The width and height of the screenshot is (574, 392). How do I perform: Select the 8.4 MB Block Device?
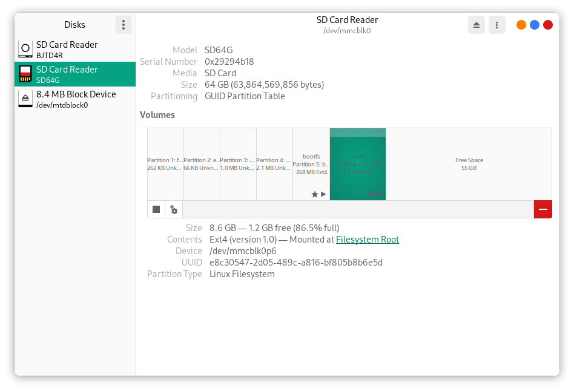[x=75, y=99]
